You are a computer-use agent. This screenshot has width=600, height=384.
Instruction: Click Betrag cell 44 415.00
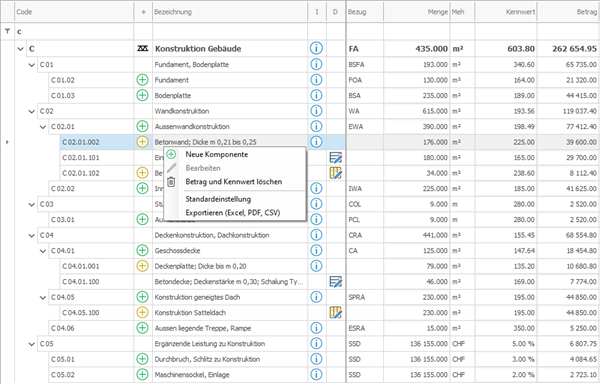[568, 95]
